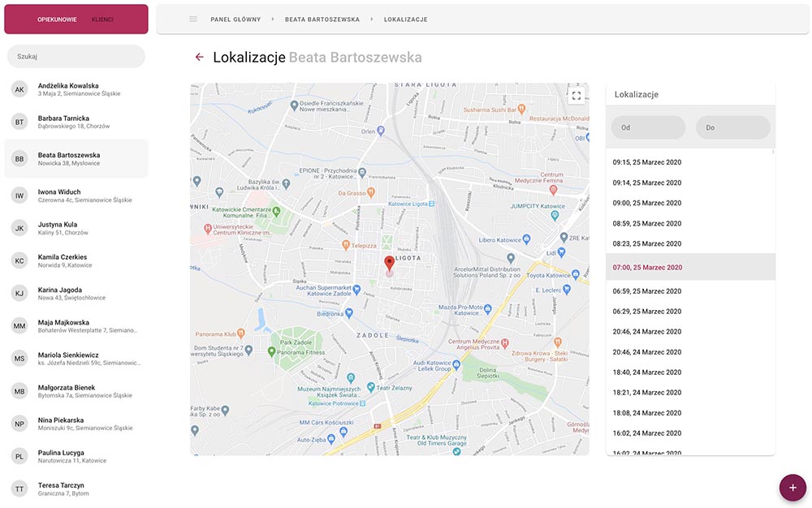Image resolution: width=812 pixels, height=508 pixels.
Task: Open Beata Bartoszewska breadcrumb link
Action: (322, 19)
